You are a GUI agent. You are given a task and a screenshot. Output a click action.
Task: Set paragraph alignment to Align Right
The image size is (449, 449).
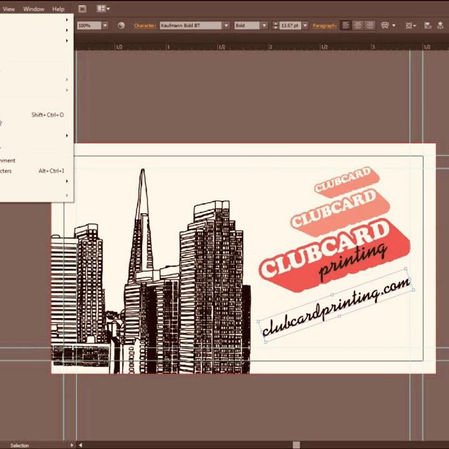point(370,26)
